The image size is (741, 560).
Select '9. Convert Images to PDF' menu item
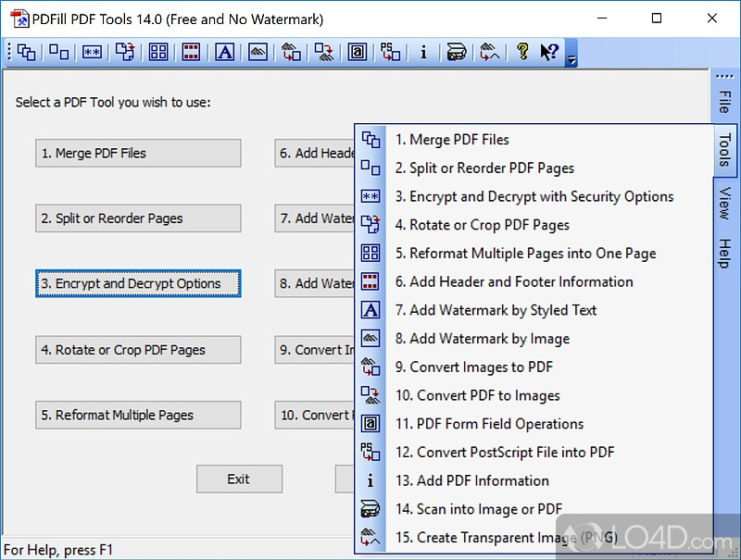point(534,367)
